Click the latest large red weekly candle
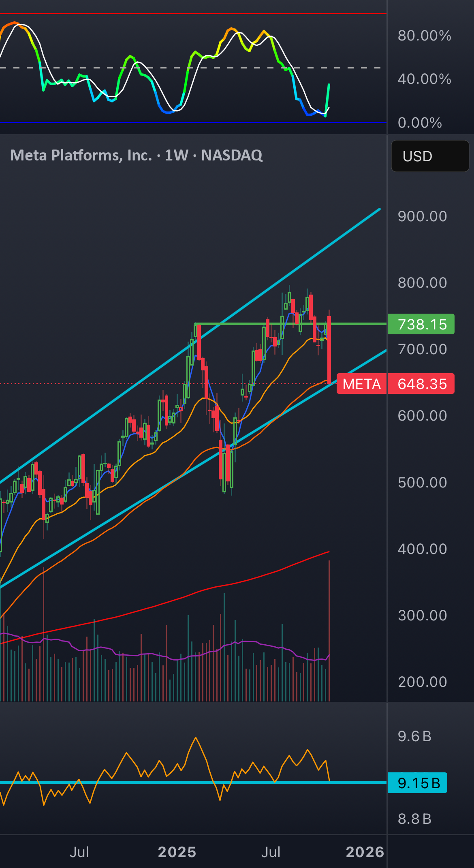The height and width of the screenshot is (868, 474). click(329, 349)
